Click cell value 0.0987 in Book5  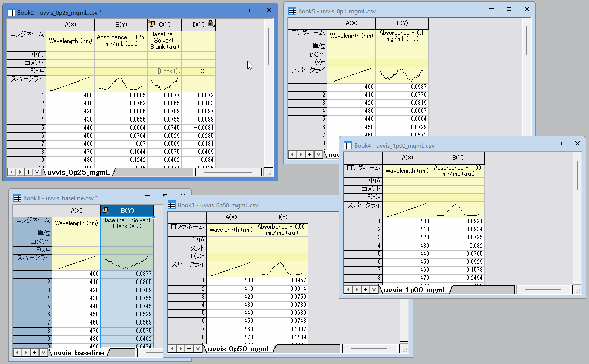click(402, 87)
